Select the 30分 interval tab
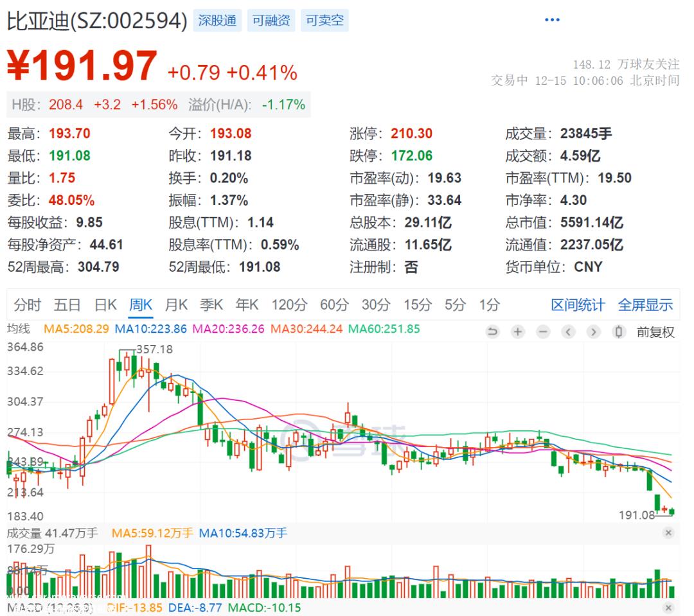This screenshot has height=616, width=694. coord(376,304)
